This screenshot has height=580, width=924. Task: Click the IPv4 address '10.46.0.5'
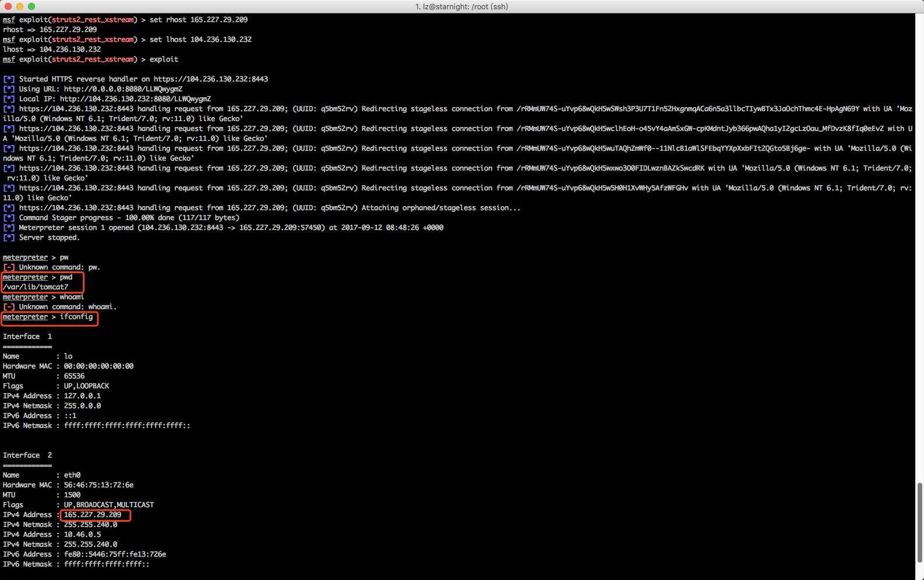[x=83, y=535]
